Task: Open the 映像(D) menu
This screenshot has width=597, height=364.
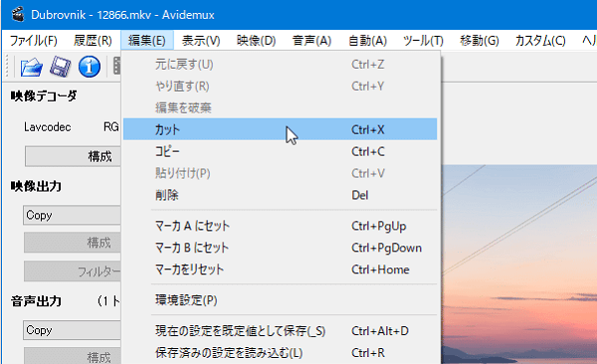Action: click(x=256, y=41)
